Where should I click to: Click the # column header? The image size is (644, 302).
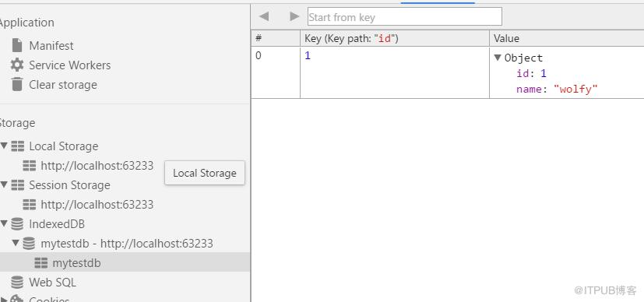point(276,38)
